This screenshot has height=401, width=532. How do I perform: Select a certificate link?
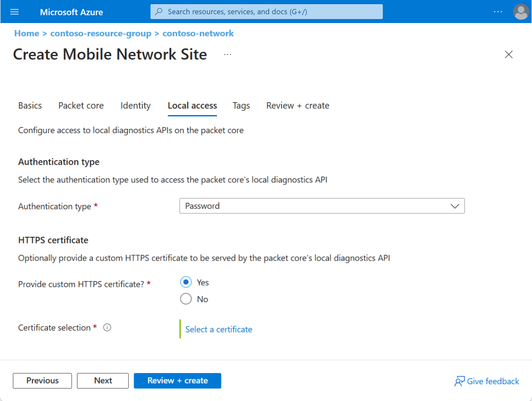click(218, 329)
